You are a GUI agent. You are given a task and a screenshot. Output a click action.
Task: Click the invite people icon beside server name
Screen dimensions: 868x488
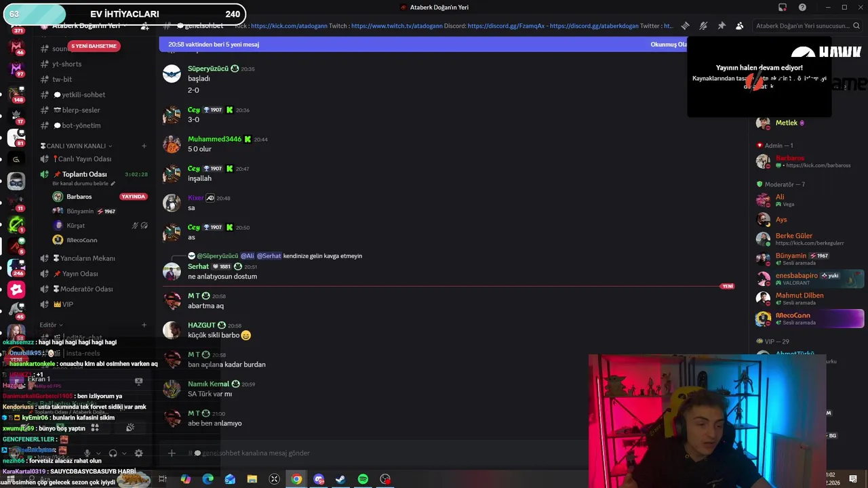coord(144,26)
